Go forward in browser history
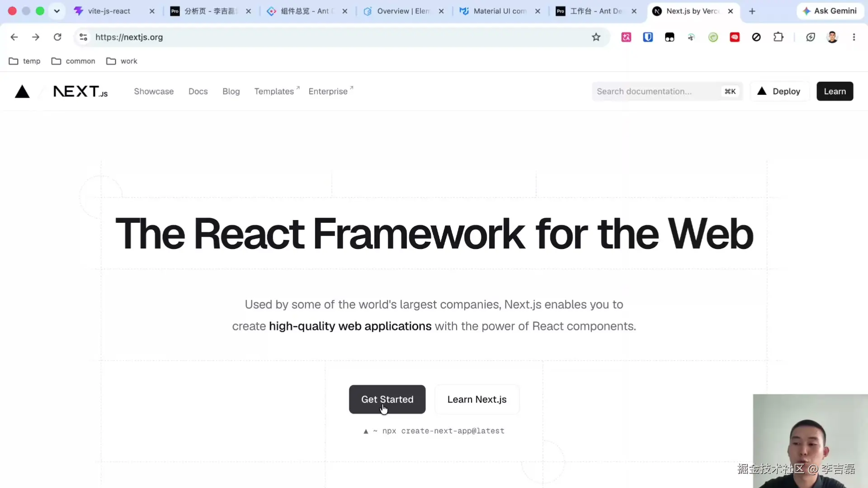868x488 pixels. (x=36, y=37)
